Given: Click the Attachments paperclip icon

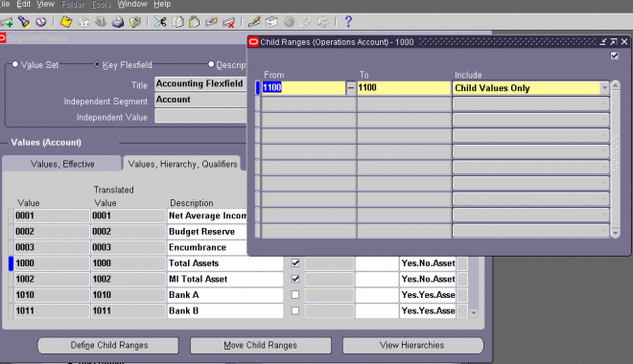Looking at the screenshot, I should pos(306,22).
